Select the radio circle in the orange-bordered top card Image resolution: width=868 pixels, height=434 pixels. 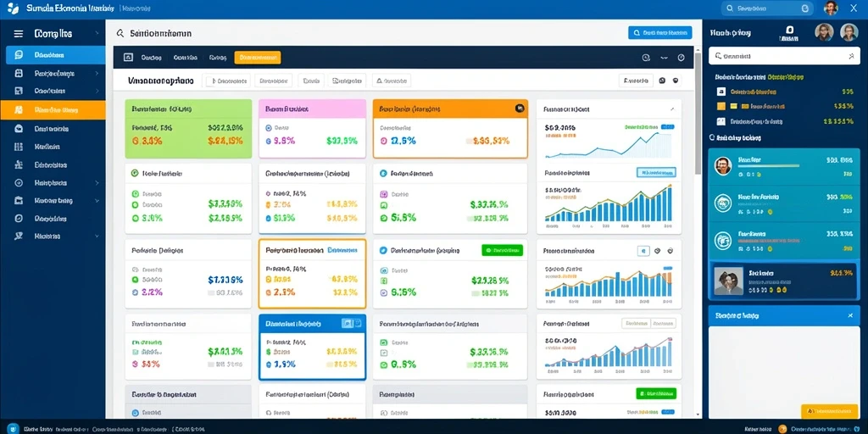point(384,141)
